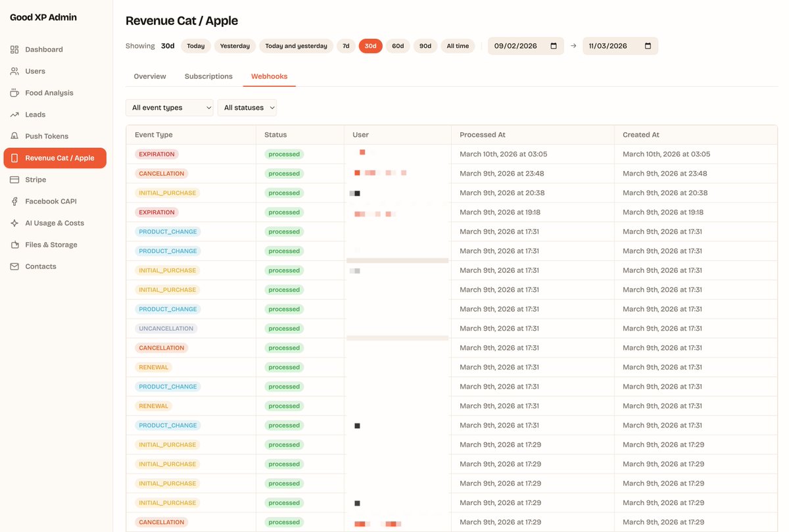Screen dimensions: 789x532
Task: Open the All statuses dropdown
Action: pyautogui.click(x=247, y=108)
